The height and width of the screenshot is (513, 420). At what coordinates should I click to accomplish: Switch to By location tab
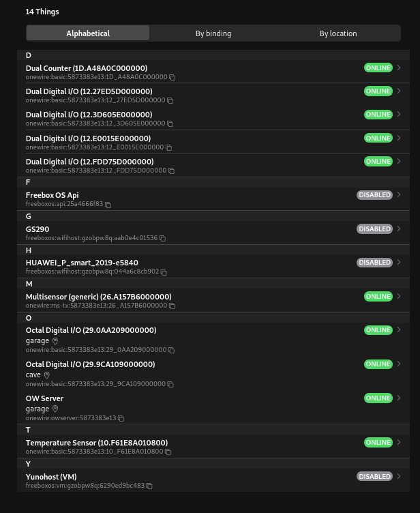point(338,33)
